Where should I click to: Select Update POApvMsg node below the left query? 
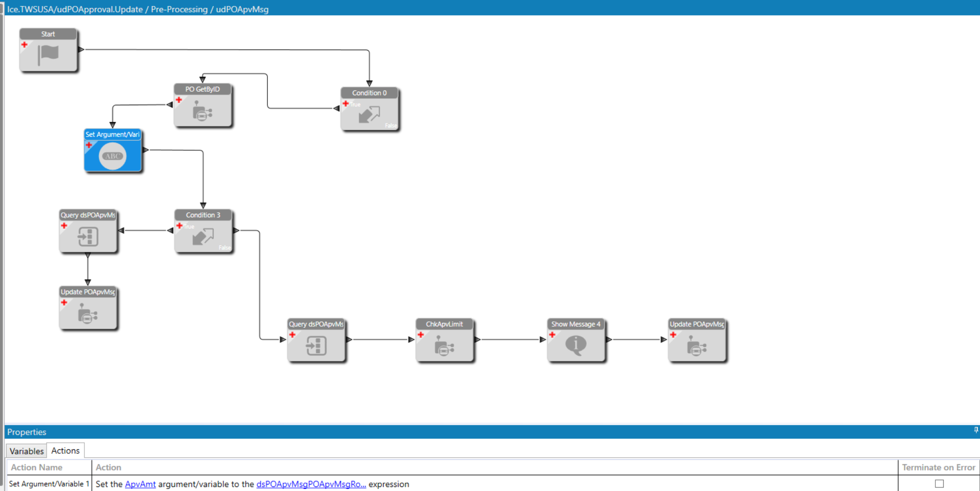pos(88,308)
